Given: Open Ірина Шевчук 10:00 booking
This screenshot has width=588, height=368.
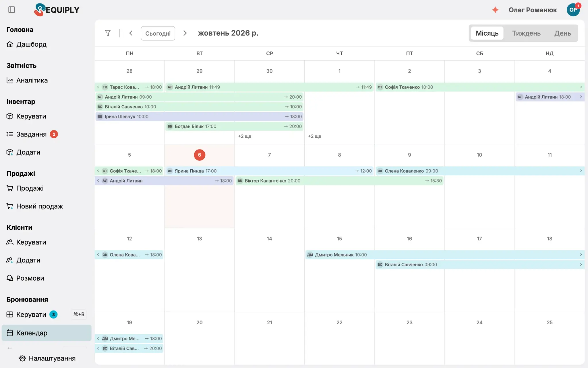Looking at the screenshot, I should [199, 116].
